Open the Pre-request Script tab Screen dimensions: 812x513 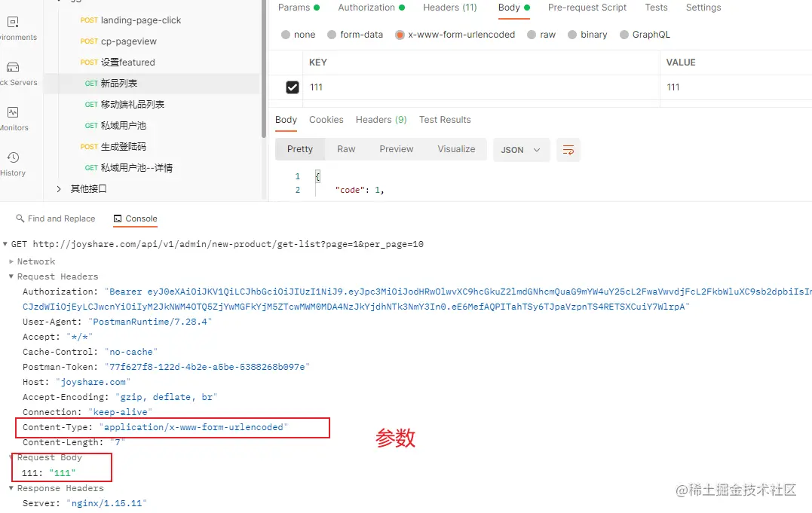pos(587,8)
